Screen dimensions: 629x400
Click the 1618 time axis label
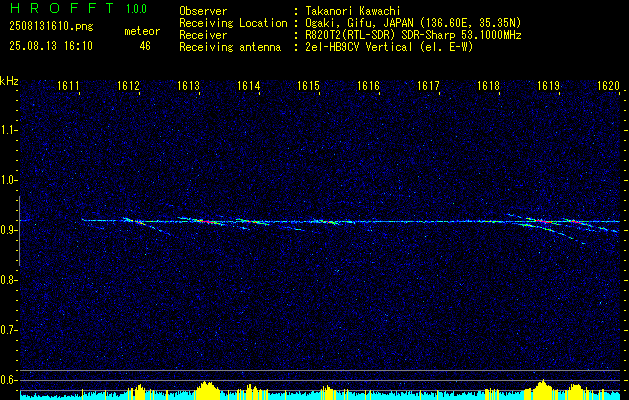tap(488, 86)
